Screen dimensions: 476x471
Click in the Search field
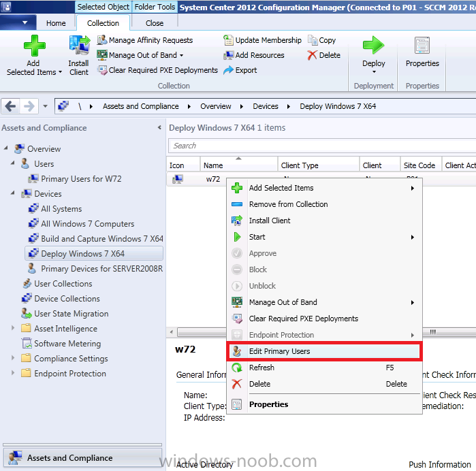point(322,146)
